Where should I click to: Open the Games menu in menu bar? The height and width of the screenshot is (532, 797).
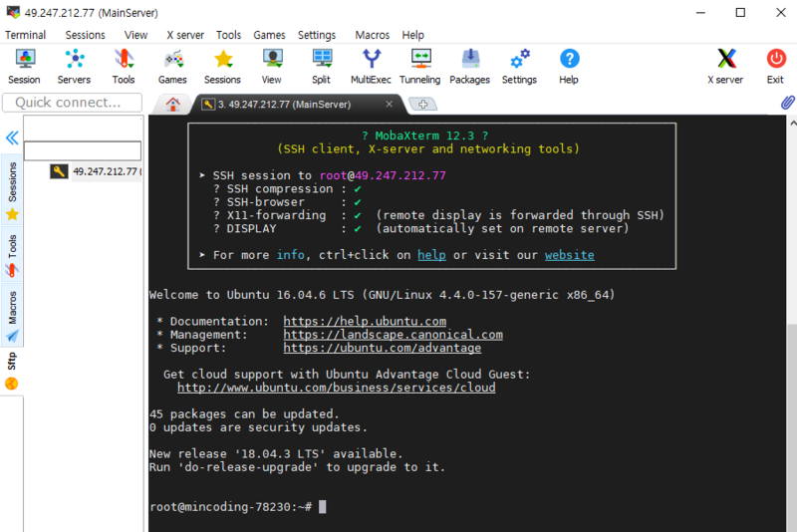pos(269,35)
